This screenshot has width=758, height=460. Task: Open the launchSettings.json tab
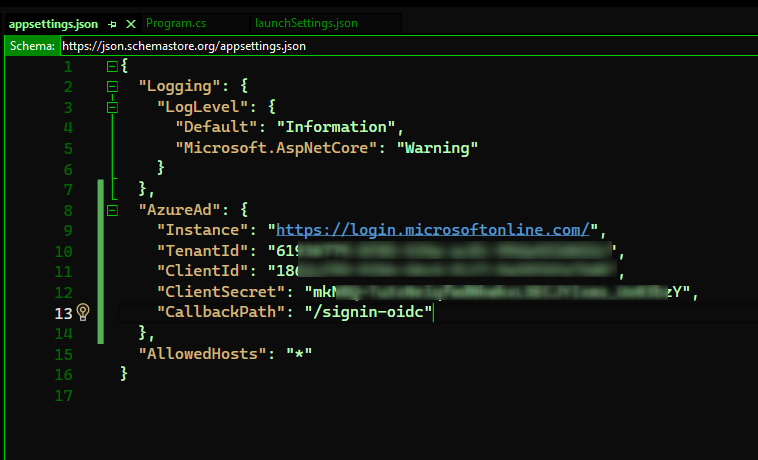304,22
